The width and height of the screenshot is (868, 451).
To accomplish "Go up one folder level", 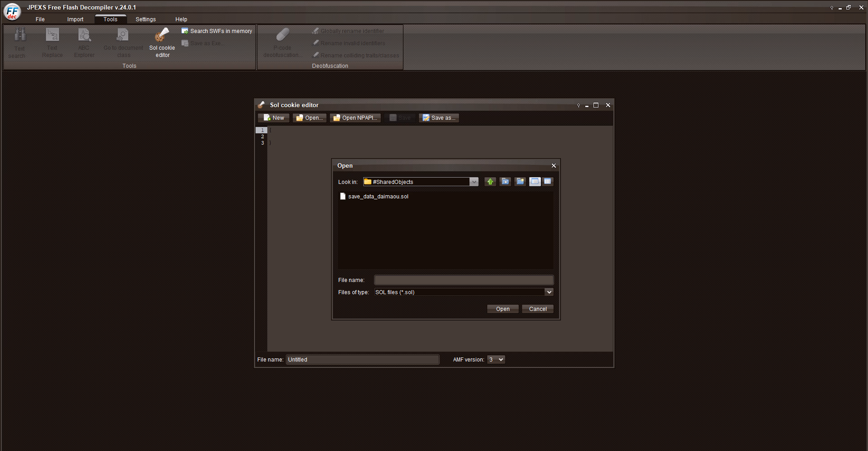I will (x=490, y=182).
